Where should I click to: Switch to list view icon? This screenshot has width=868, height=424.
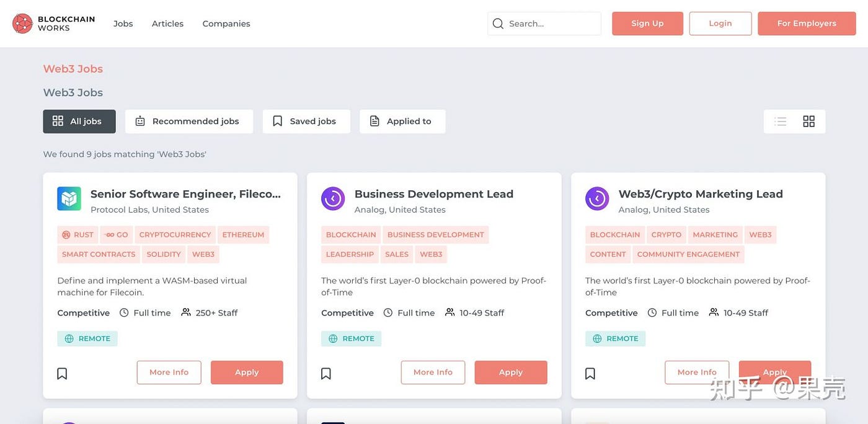(781, 121)
